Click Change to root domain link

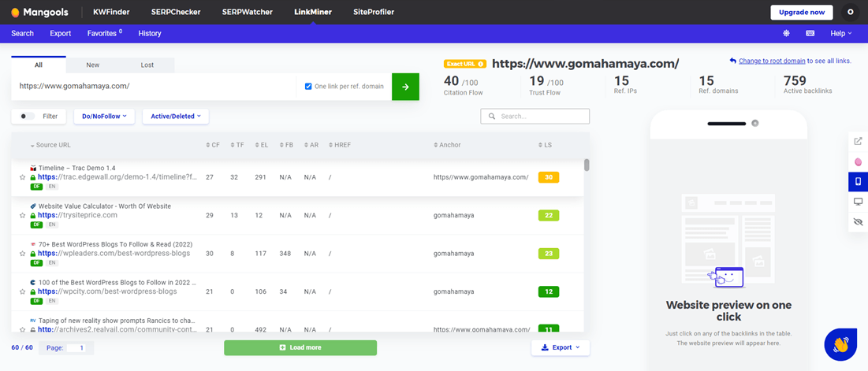(x=772, y=61)
